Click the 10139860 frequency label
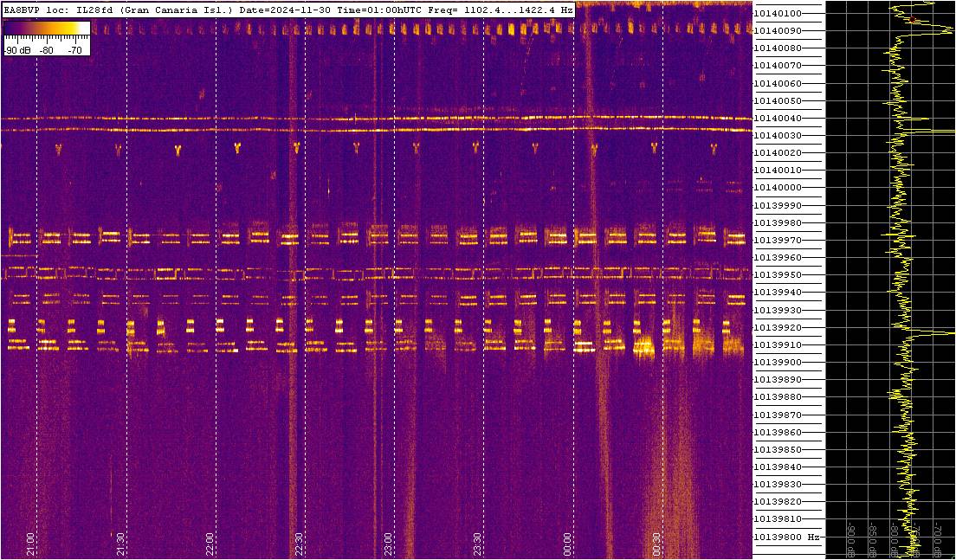956x560 pixels. (778, 433)
